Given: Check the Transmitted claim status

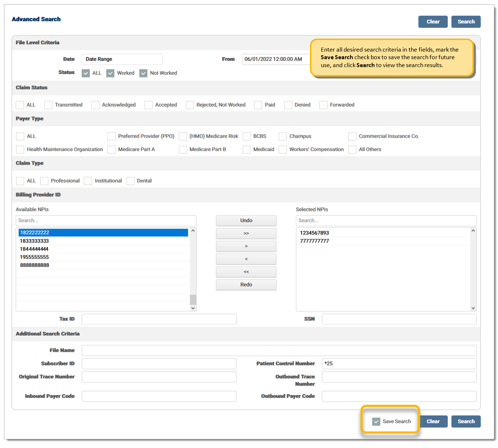Looking at the screenshot, I should pyautogui.click(x=48, y=105).
